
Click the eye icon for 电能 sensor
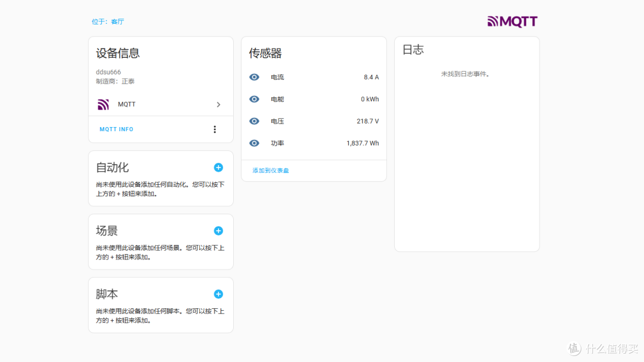point(254,99)
